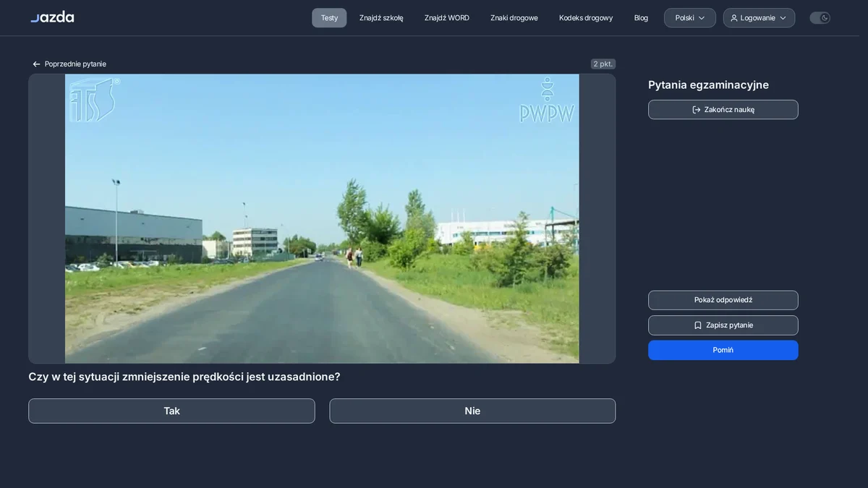Answer Tak to the question

171,411
